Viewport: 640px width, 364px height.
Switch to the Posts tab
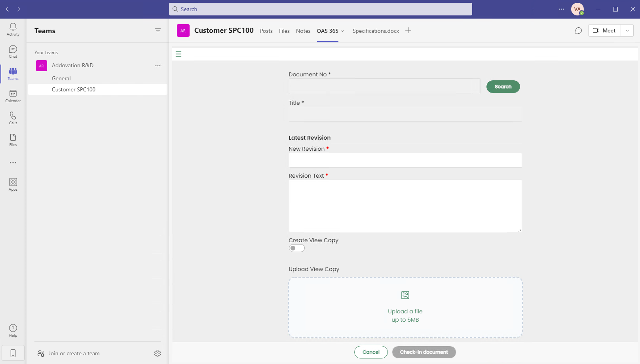tap(266, 31)
